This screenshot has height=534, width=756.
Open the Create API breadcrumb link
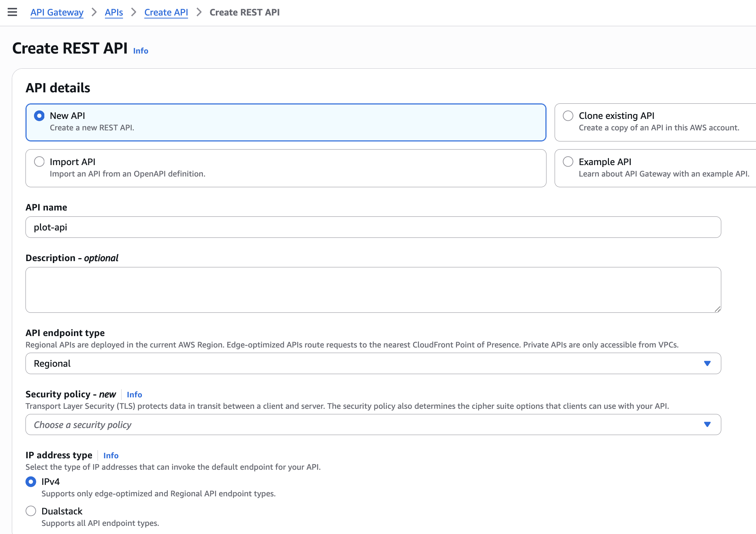[166, 12]
